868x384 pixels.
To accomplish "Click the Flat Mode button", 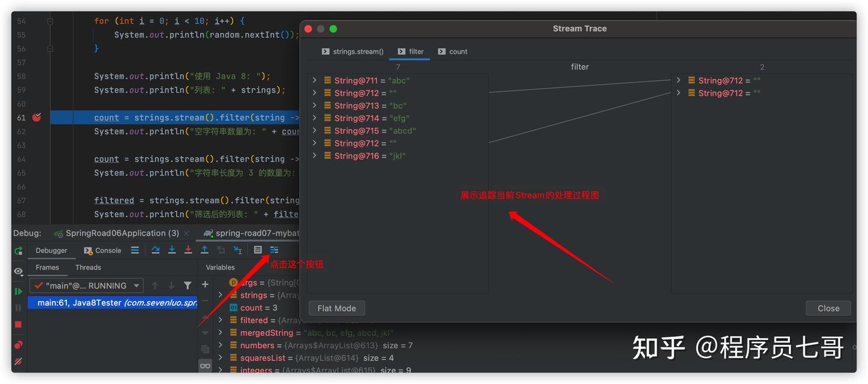I will click(x=336, y=308).
